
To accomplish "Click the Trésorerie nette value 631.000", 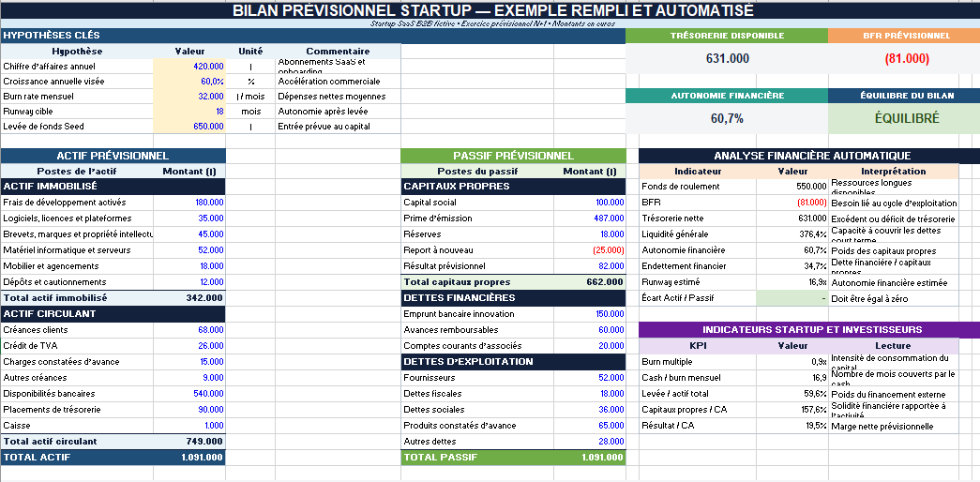I will [792, 218].
